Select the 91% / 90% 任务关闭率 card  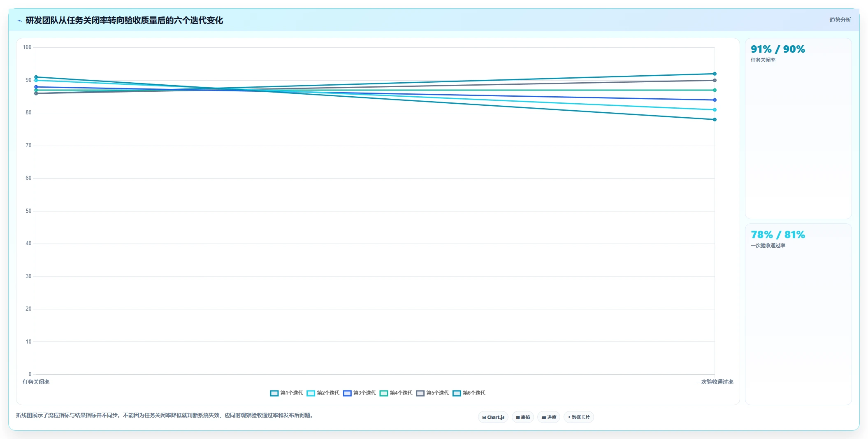point(798,128)
